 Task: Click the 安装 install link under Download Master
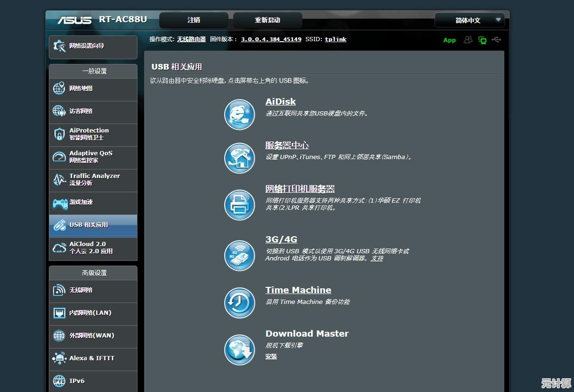271,356
